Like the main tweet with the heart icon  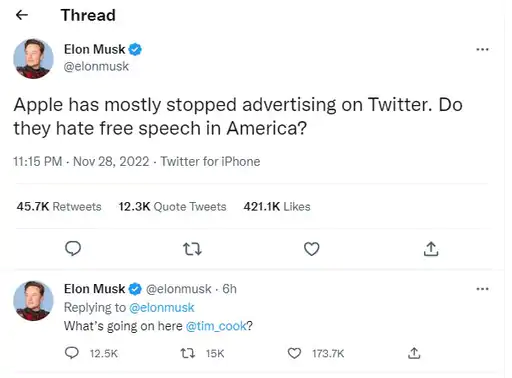[x=312, y=249]
